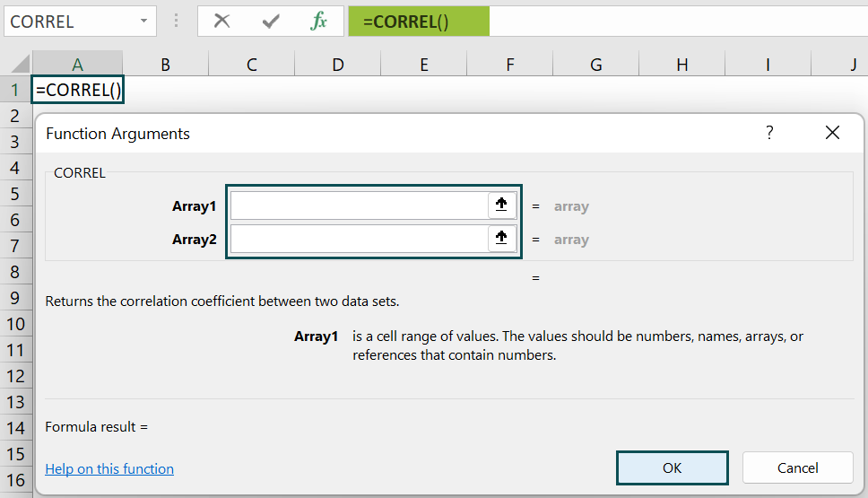Click the correlation coefficient description text
The image size is (868, 498).
tap(222, 301)
